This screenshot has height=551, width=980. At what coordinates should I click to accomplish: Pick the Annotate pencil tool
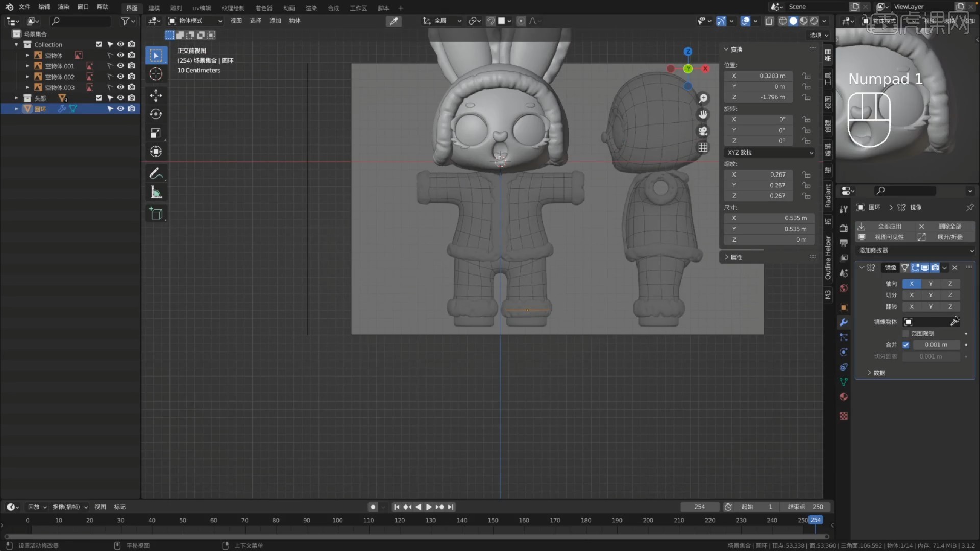[x=156, y=173]
